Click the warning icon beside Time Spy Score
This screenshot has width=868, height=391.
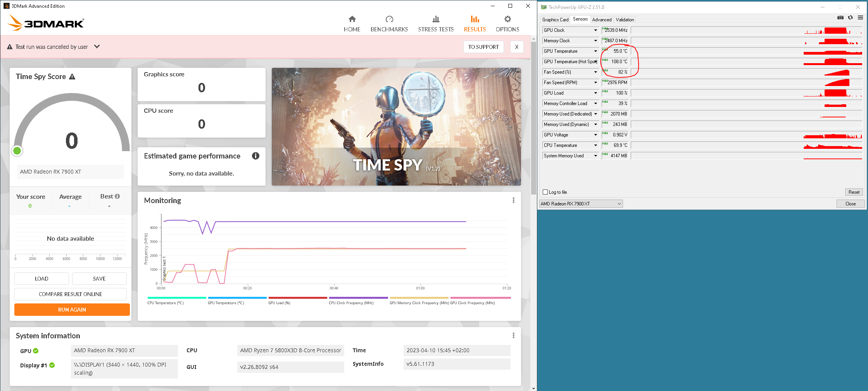tap(72, 77)
